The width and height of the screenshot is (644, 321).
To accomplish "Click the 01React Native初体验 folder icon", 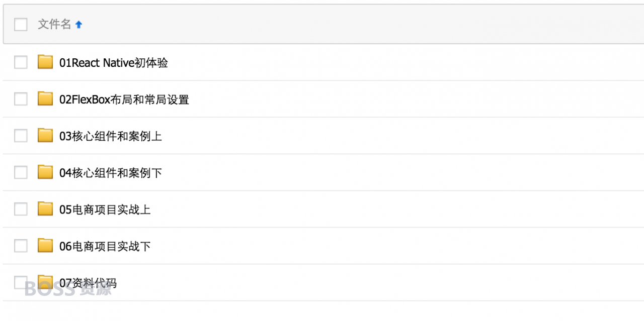I will 45,62.
